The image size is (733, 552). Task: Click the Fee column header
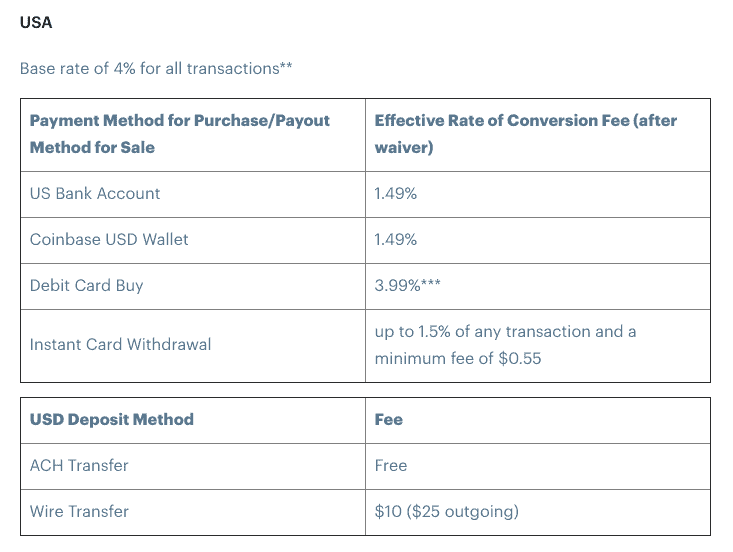click(389, 420)
